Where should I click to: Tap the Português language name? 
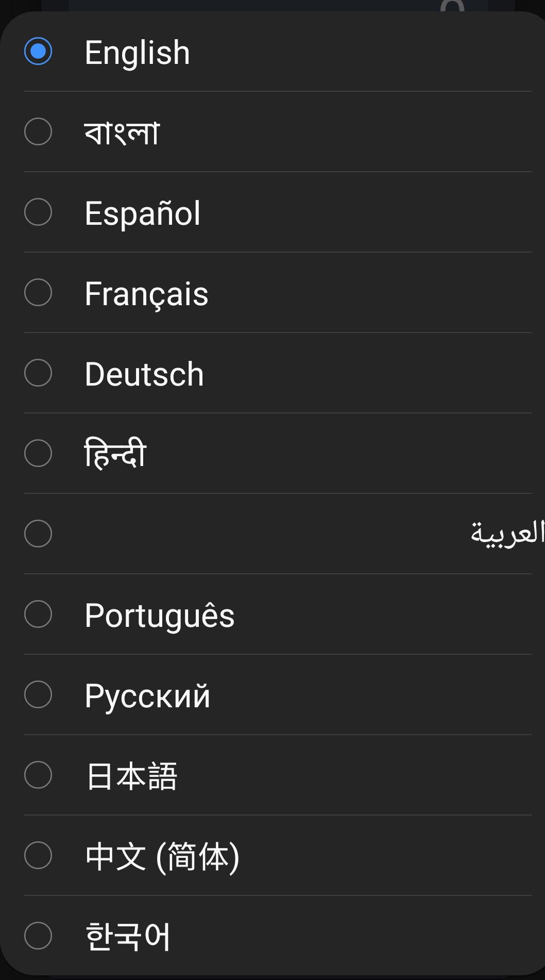coord(159,616)
